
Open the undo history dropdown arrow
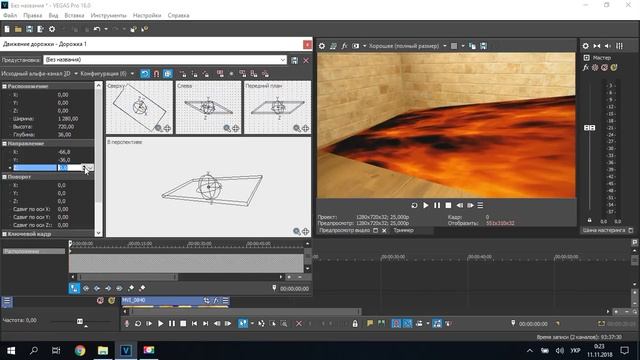point(106,29)
